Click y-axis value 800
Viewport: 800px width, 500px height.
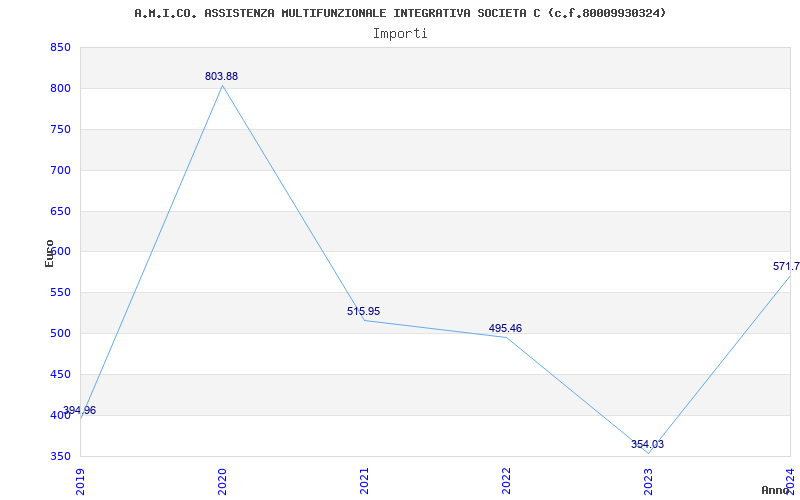[x=60, y=89]
